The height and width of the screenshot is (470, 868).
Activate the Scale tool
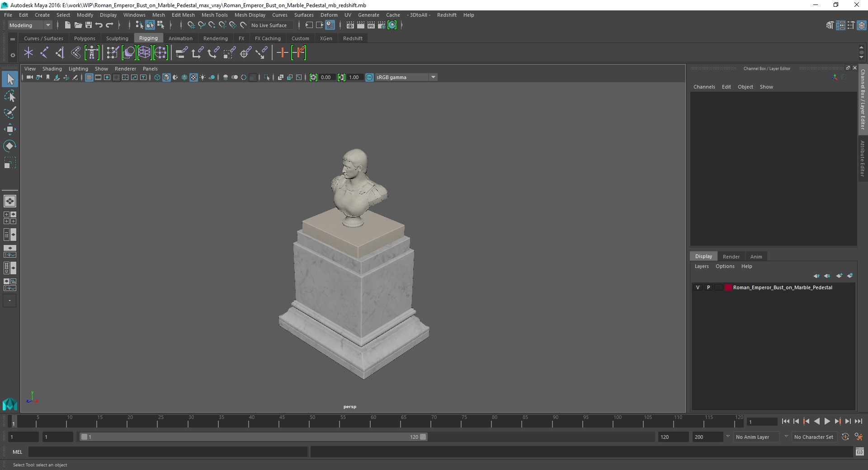point(9,163)
